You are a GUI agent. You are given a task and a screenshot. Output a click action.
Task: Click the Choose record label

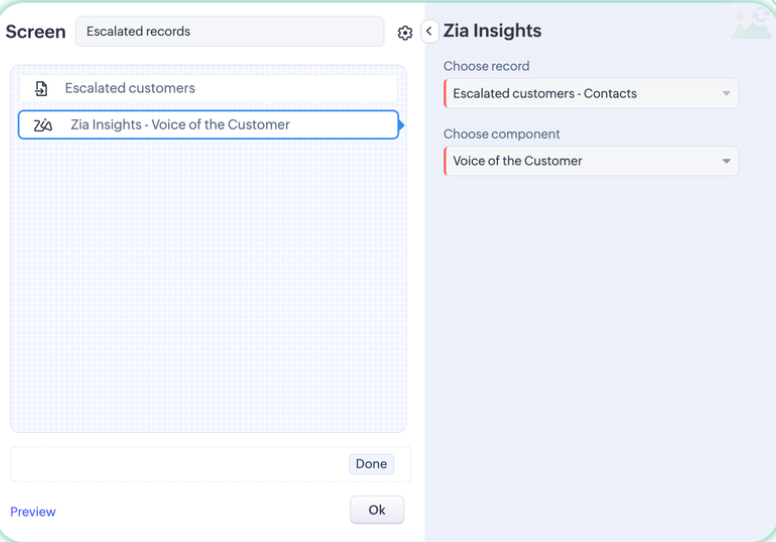click(486, 66)
